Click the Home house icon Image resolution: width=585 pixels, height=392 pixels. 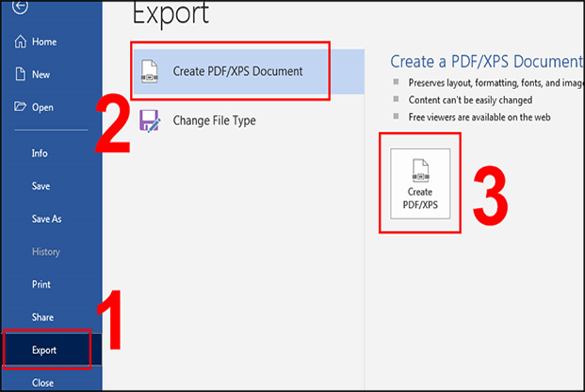point(20,42)
